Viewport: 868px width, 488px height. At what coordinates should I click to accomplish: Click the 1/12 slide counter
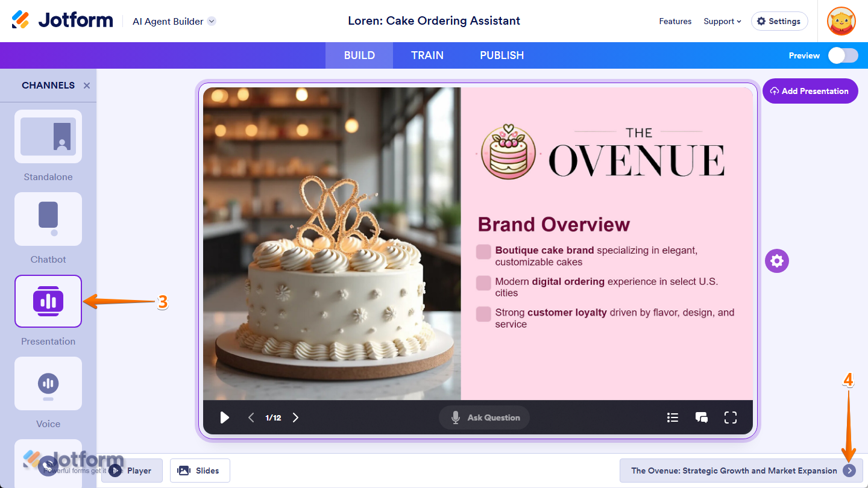coord(273,418)
